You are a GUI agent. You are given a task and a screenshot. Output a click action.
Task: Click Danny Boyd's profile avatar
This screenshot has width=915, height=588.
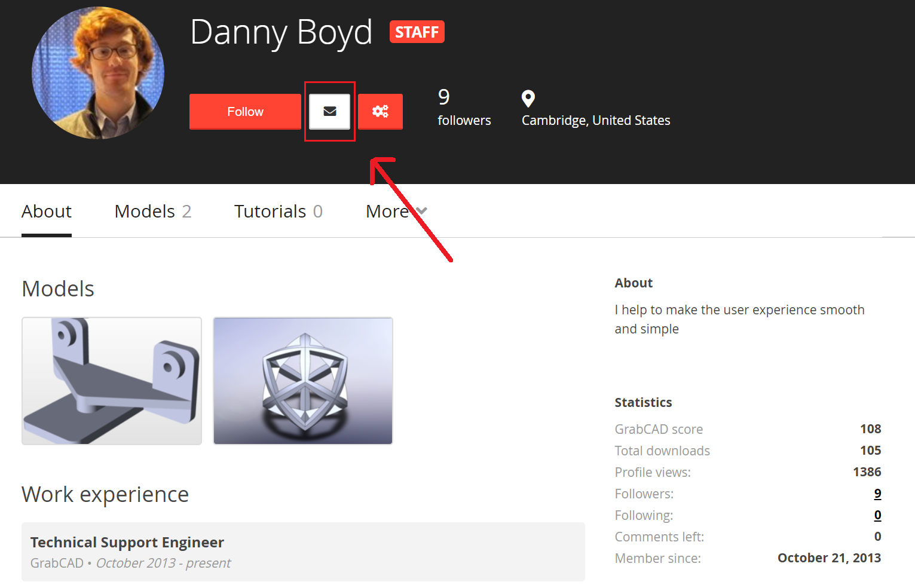(x=98, y=73)
